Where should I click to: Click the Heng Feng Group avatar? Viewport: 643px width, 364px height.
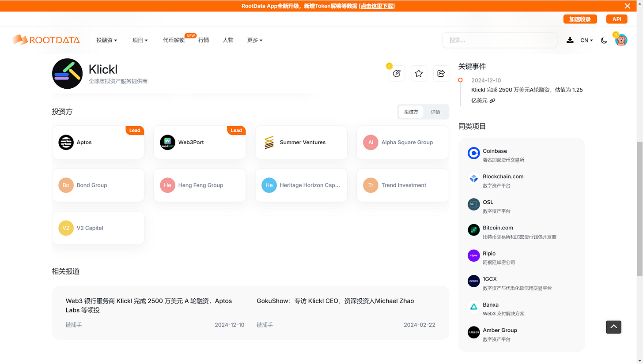tap(167, 185)
